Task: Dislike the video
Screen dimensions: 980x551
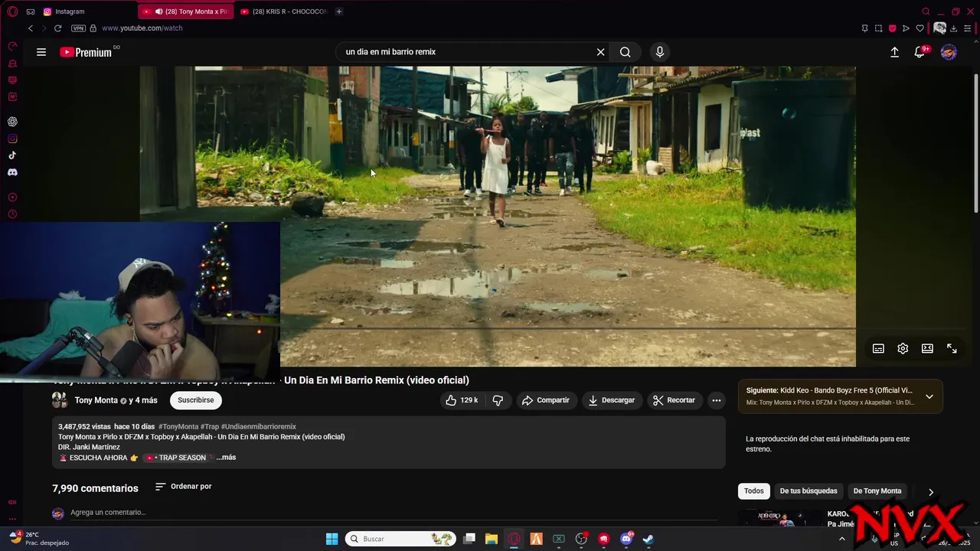Action: coord(498,400)
